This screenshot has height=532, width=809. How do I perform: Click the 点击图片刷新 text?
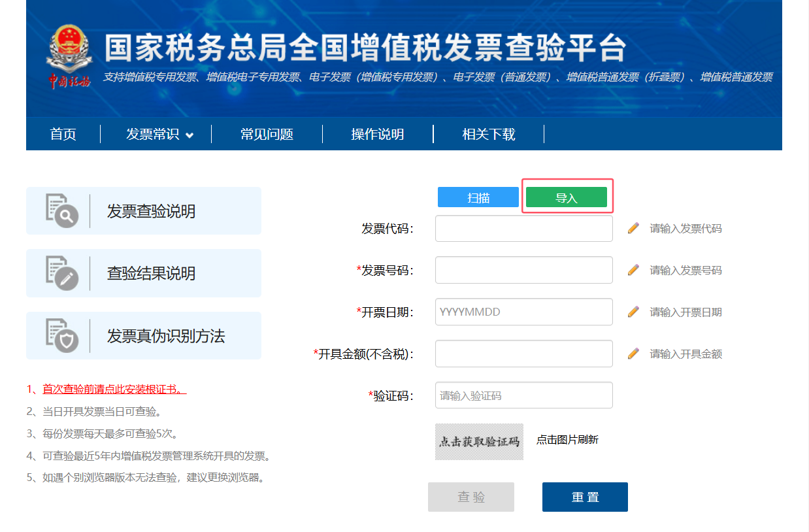tap(567, 440)
